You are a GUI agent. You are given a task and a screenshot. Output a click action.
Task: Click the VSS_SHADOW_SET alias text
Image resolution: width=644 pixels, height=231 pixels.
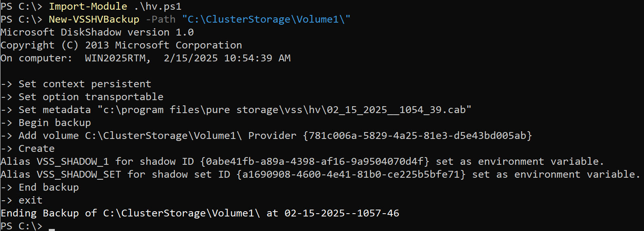[x=79, y=174]
